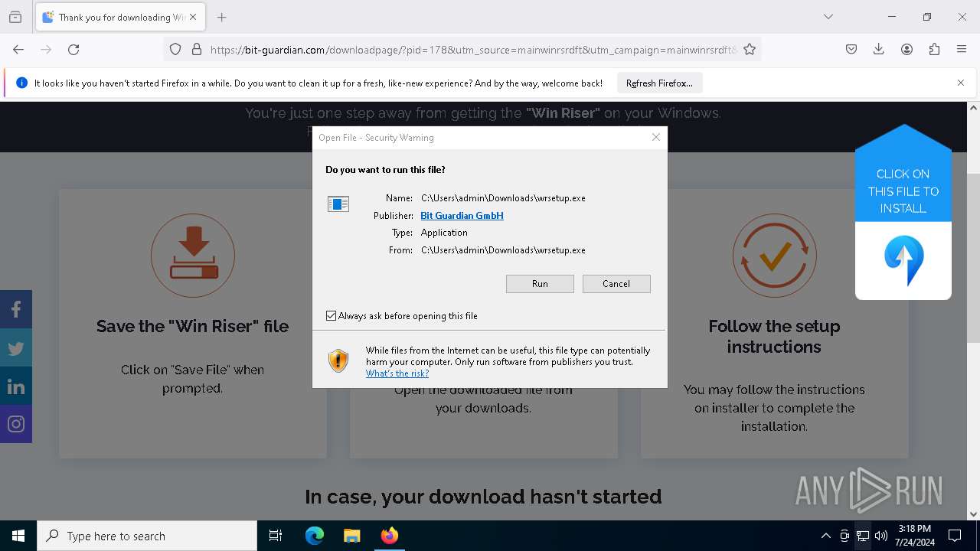
Task: Click the blue arrow logo in install callout
Action: pos(903,261)
